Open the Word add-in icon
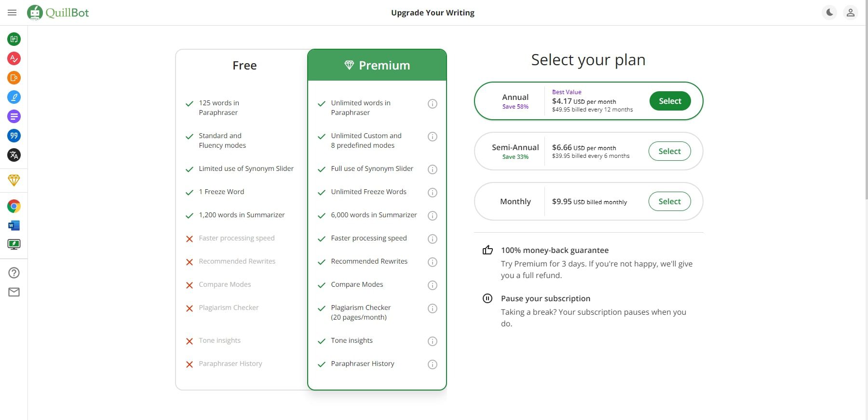This screenshot has width=868, height=420. point(14,225)
